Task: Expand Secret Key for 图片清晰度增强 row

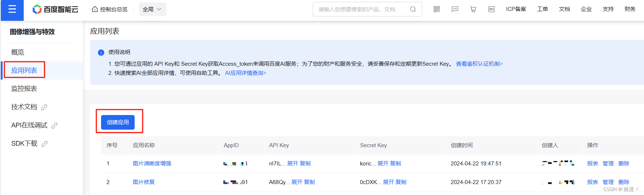Action: [383, 164]
